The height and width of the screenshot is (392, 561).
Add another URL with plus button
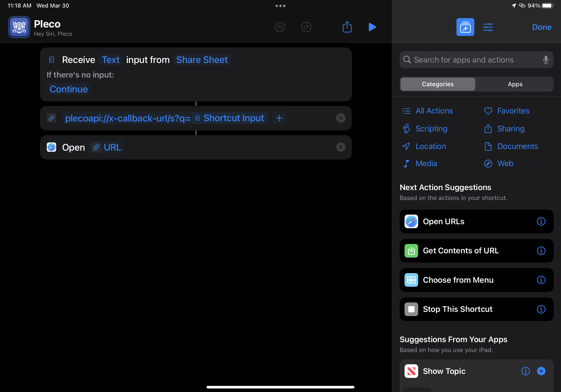[279, 118]
